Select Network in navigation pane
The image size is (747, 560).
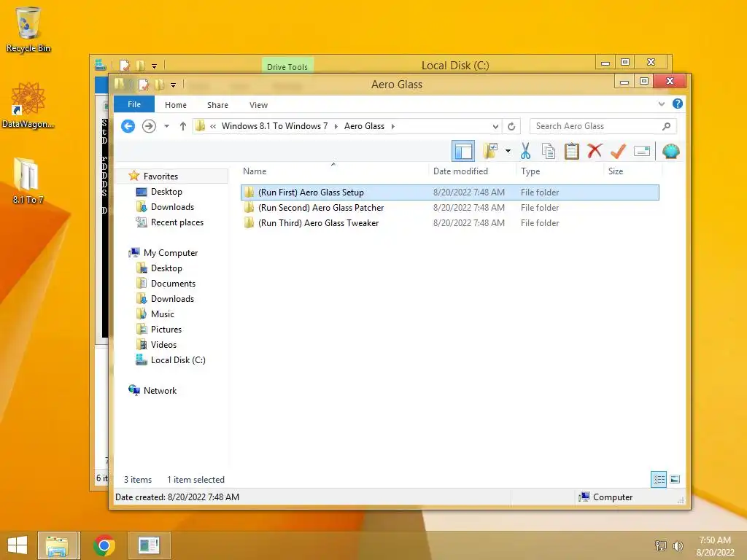(160, 391)
